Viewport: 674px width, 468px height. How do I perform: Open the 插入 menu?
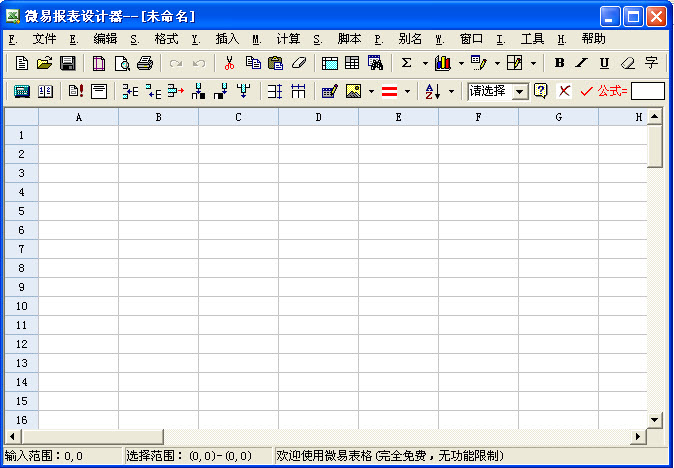[x=227, y=39]
